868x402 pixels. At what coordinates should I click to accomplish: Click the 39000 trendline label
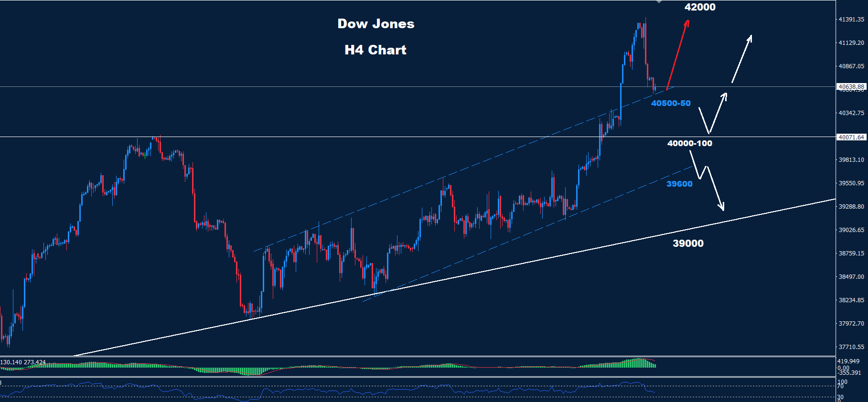click(x=688, y=243)
